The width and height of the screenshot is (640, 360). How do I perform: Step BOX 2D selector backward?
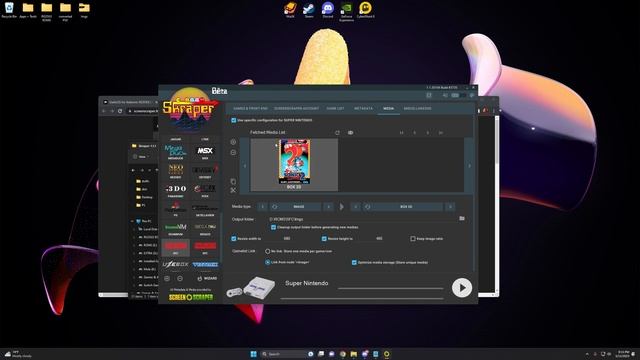(x=356, y=207)
